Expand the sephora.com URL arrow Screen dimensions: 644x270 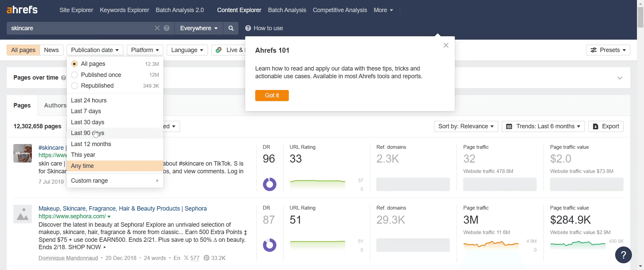click(109, 217)
